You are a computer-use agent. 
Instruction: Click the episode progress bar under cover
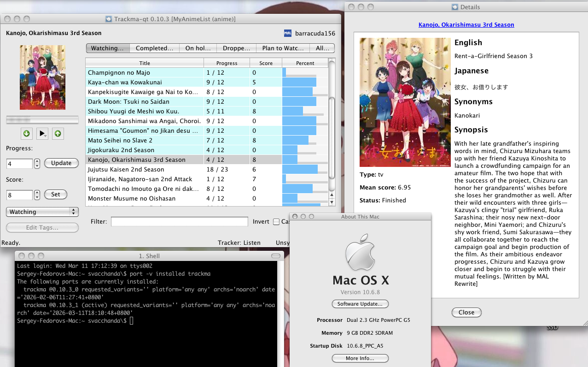(x=42, y=120)
